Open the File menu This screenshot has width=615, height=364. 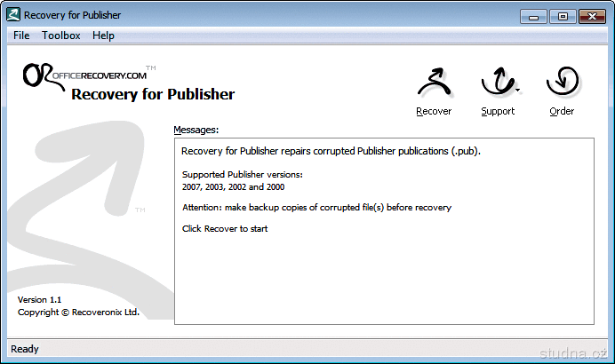[x=21, y=36]
